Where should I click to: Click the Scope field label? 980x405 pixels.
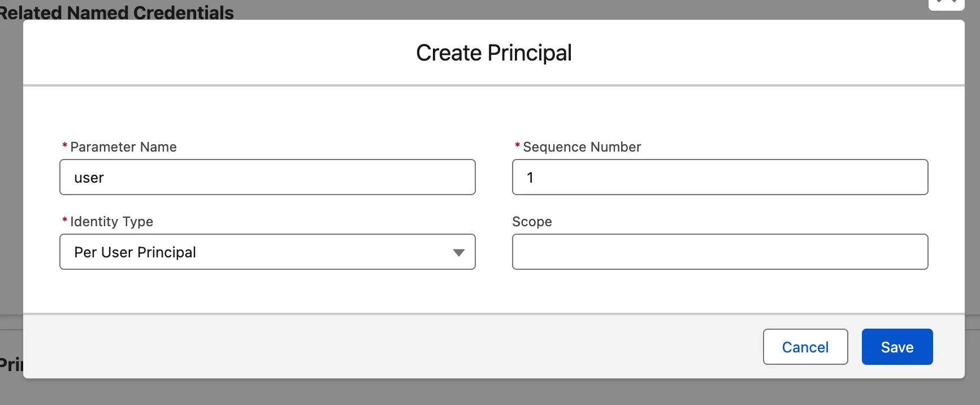(532, 222)
